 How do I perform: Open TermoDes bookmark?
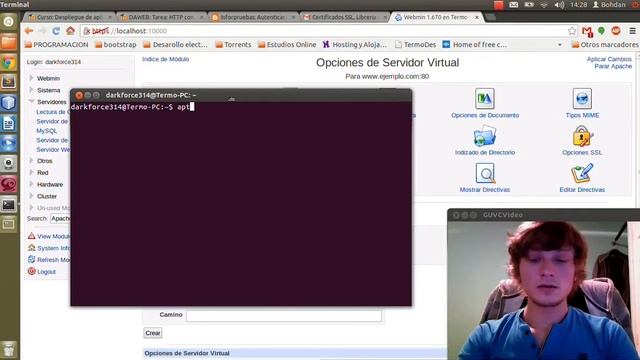tap(416, 44)
